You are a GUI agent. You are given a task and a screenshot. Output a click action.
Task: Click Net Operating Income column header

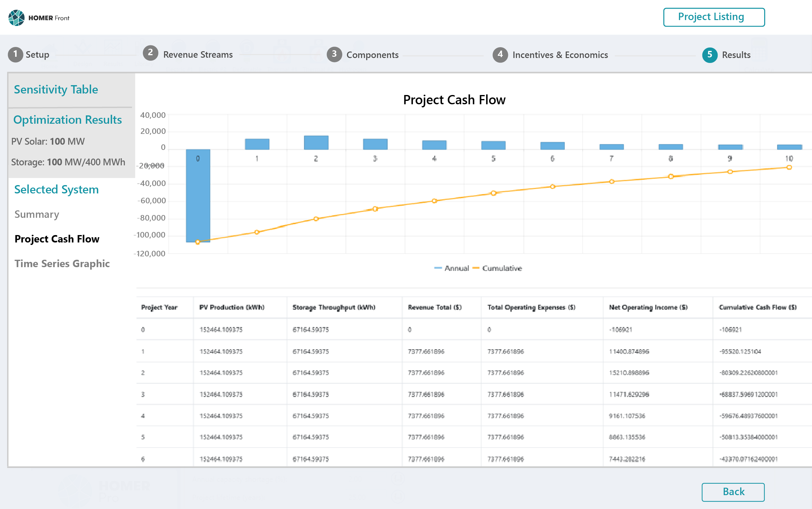[x=648, y=307]
